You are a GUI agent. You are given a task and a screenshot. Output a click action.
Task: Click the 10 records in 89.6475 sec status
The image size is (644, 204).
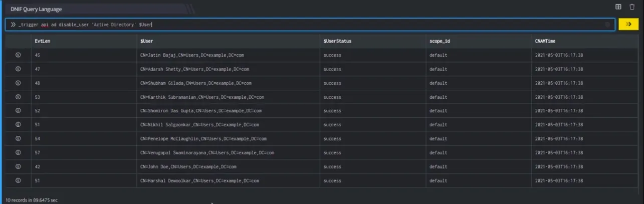(32, 200)
